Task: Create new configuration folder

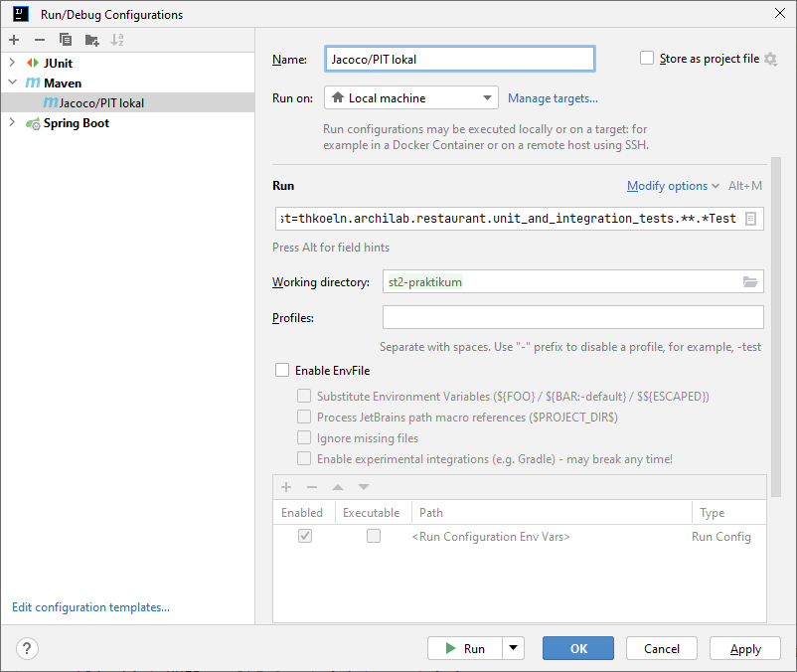Action: (92, 40)
